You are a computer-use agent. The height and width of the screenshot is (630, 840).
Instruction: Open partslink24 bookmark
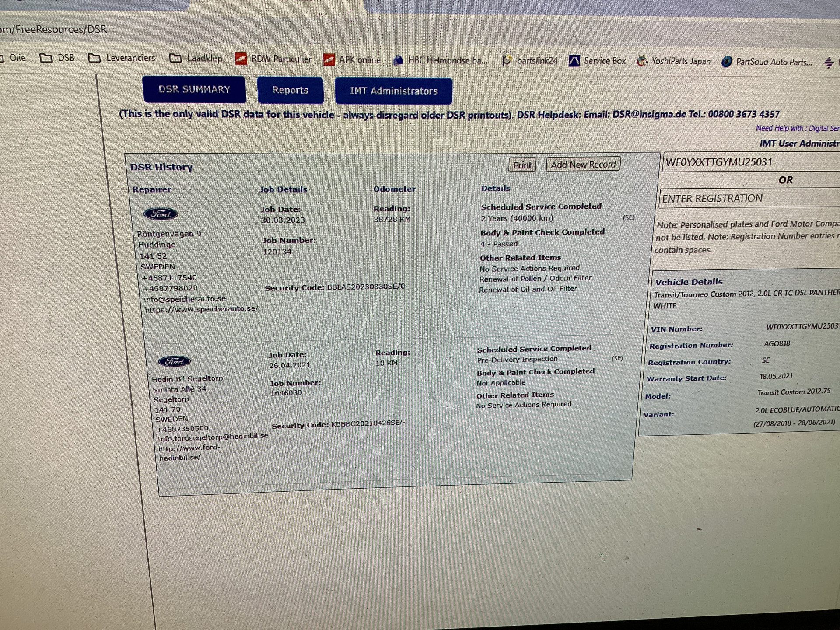click(530, 61)
